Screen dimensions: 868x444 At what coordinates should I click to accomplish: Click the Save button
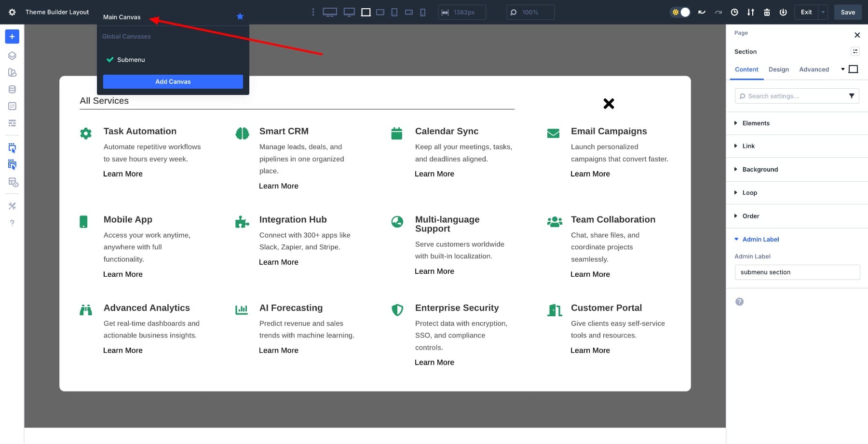click(847, 13)
